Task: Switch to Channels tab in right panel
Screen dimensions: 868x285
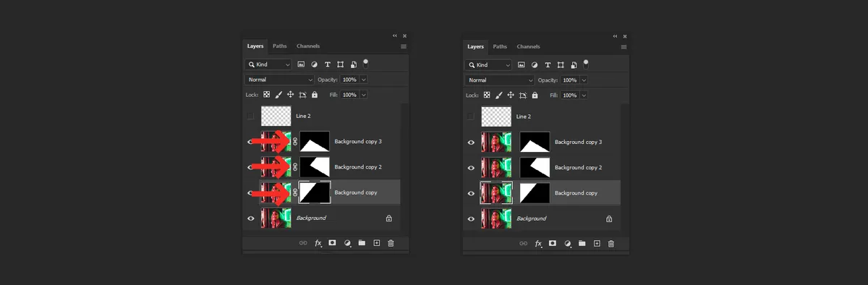Action: pos(528,46)
